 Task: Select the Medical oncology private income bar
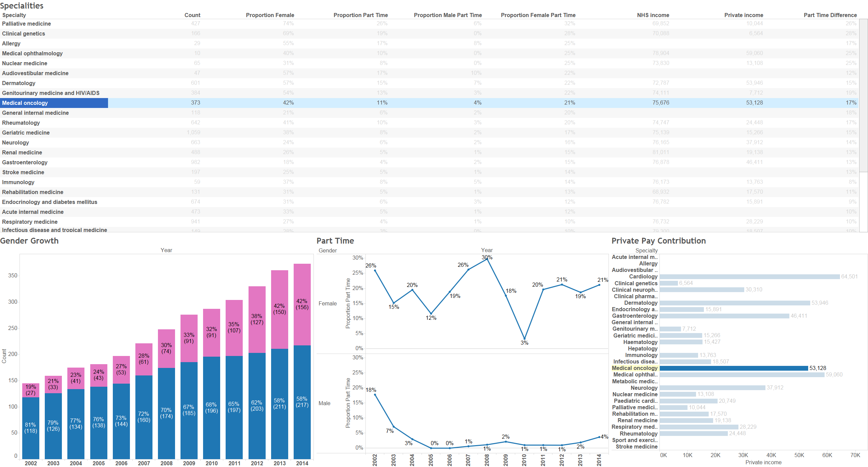click(733, 368)
